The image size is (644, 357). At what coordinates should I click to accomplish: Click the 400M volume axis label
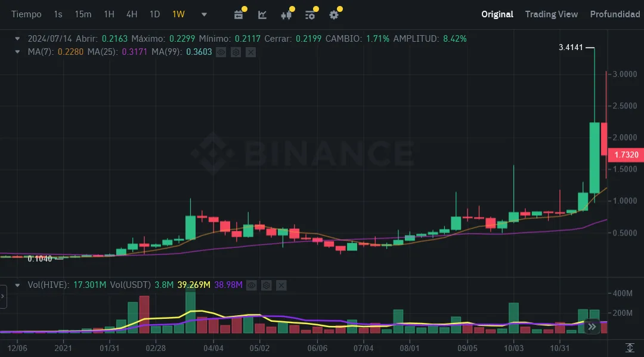point(622,293)
